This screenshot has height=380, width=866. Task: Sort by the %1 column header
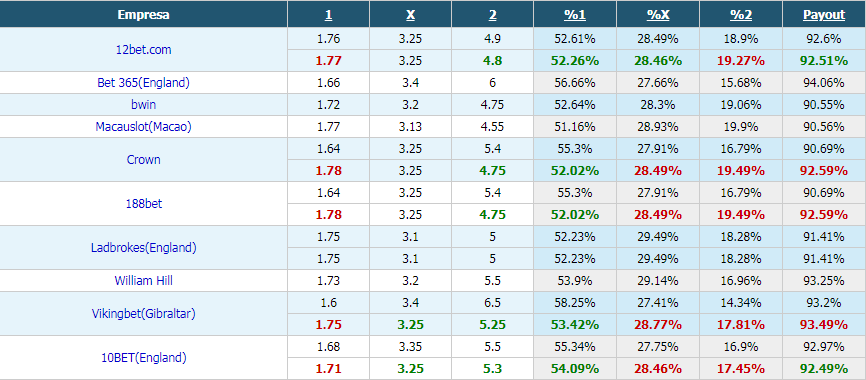pos(575,15)
